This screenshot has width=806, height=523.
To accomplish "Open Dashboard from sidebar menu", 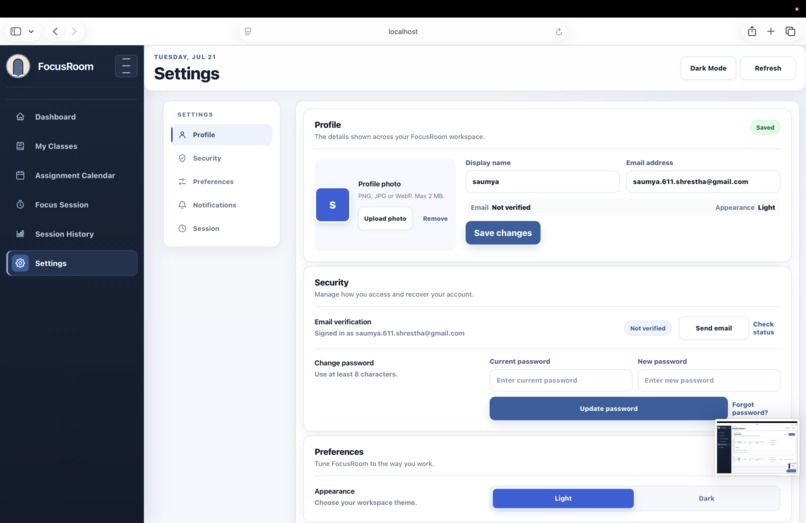I will pyautogui.click(x=72, y=117).
